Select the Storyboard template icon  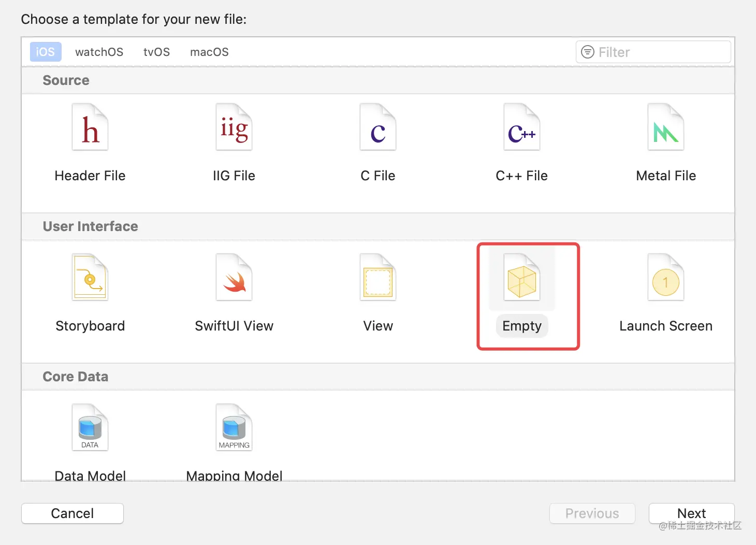(x=90, y=278)
